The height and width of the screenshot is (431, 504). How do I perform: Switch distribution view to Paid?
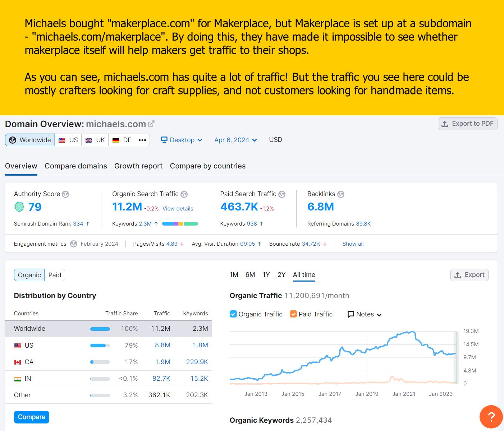click(x=55, y=275)
